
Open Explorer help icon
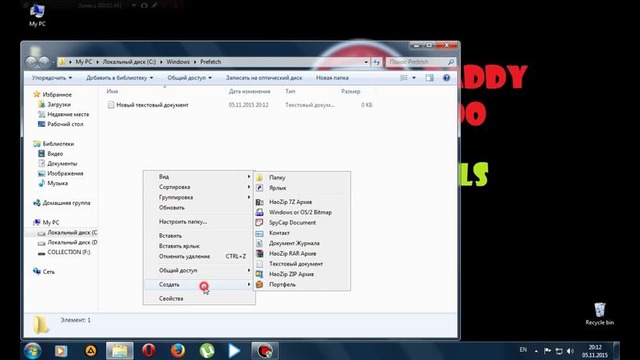coord(447,78)
